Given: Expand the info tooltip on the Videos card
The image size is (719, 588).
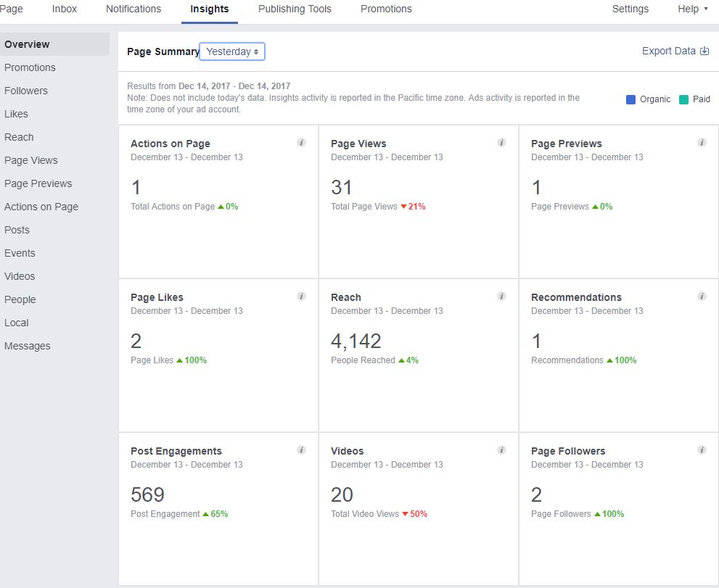Looking at the screenshot, I should point(501,450).
